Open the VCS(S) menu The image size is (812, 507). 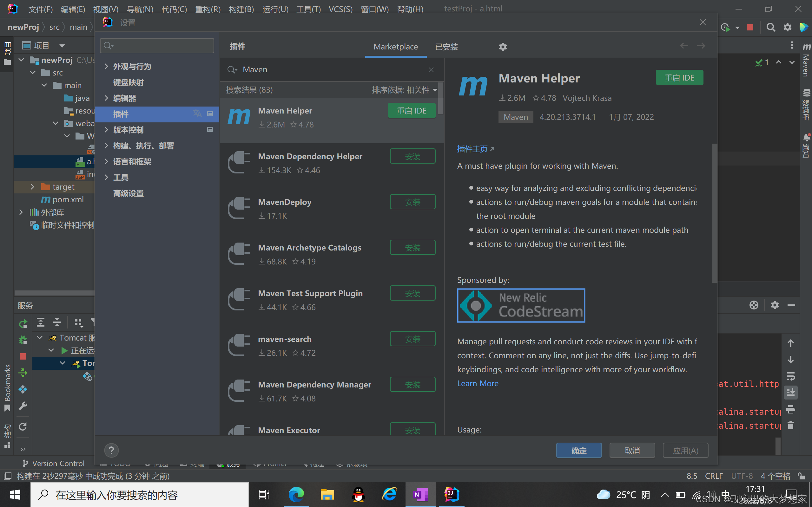[340, 9]
